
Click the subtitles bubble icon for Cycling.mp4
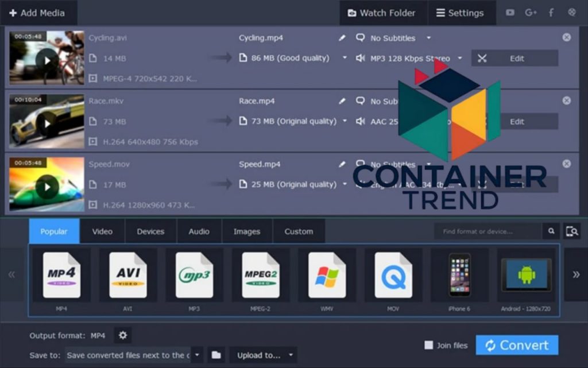click(x=361, y=38)
